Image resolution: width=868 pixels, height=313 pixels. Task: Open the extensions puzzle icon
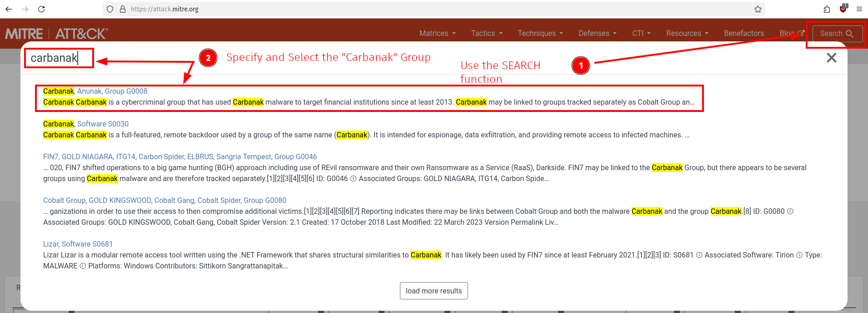[827, 9]
